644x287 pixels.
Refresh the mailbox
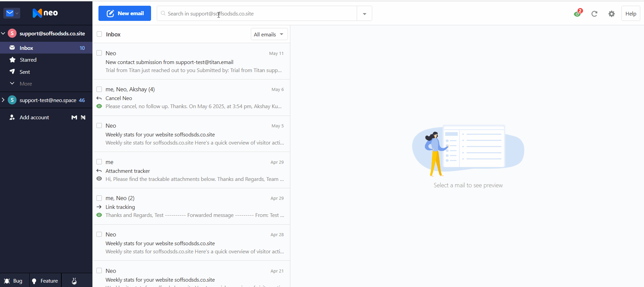594,14
